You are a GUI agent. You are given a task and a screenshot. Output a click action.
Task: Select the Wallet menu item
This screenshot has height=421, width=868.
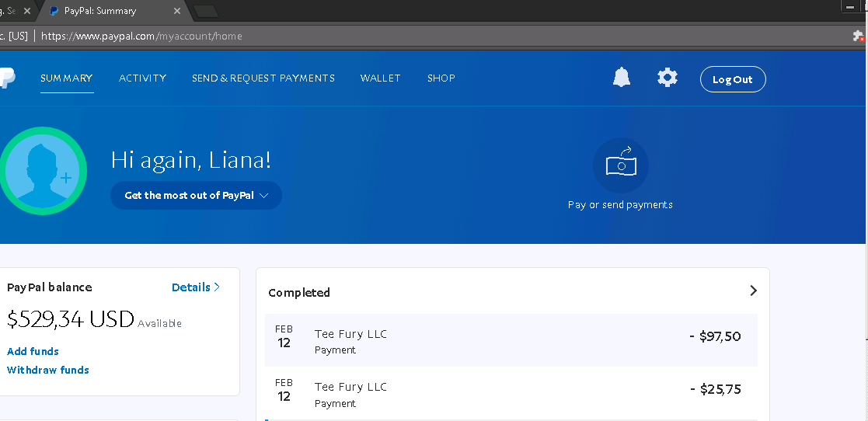[380, 78]
